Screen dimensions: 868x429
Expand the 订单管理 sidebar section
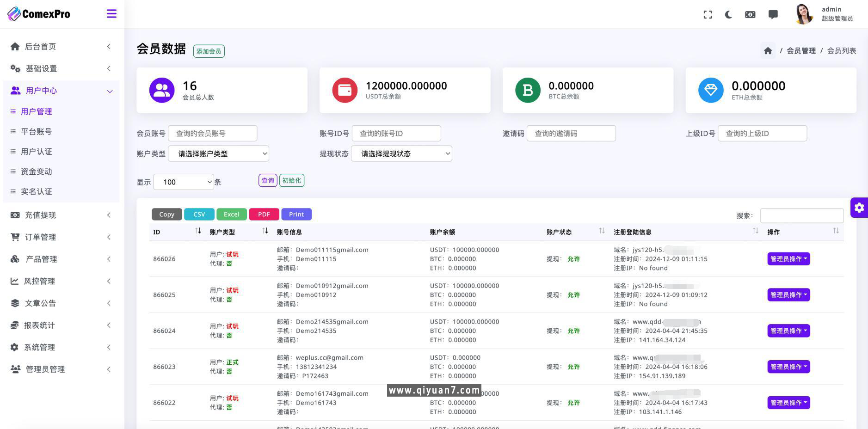(x=40, y=237)
